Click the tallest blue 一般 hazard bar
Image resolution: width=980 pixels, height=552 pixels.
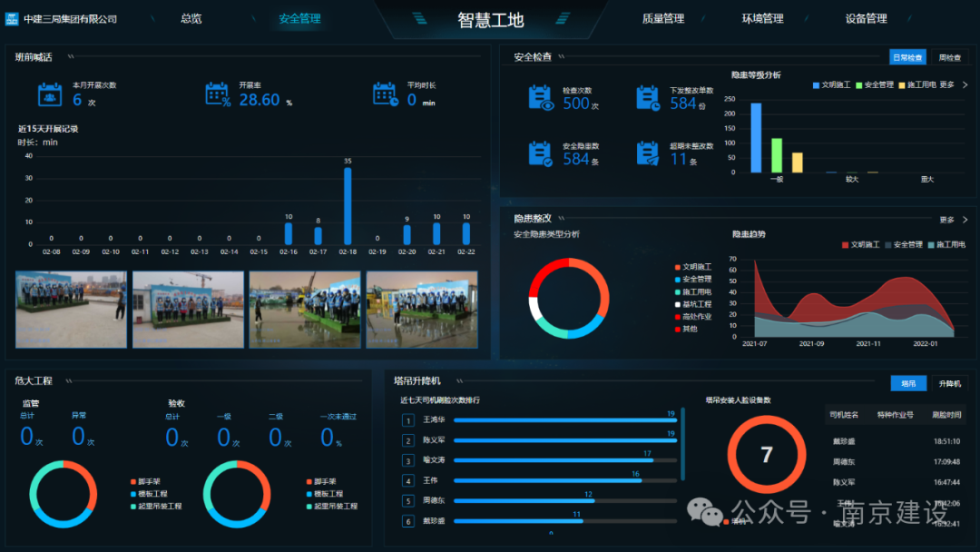[756, 137]
